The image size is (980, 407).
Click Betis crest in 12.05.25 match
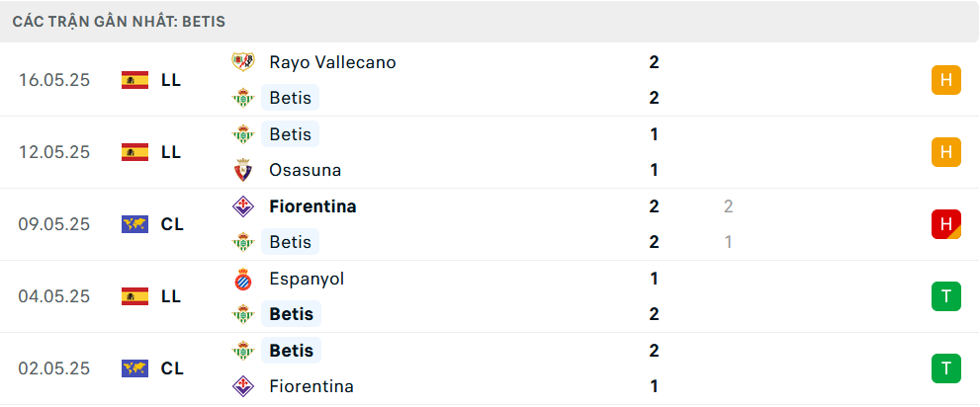coord(243,134)
